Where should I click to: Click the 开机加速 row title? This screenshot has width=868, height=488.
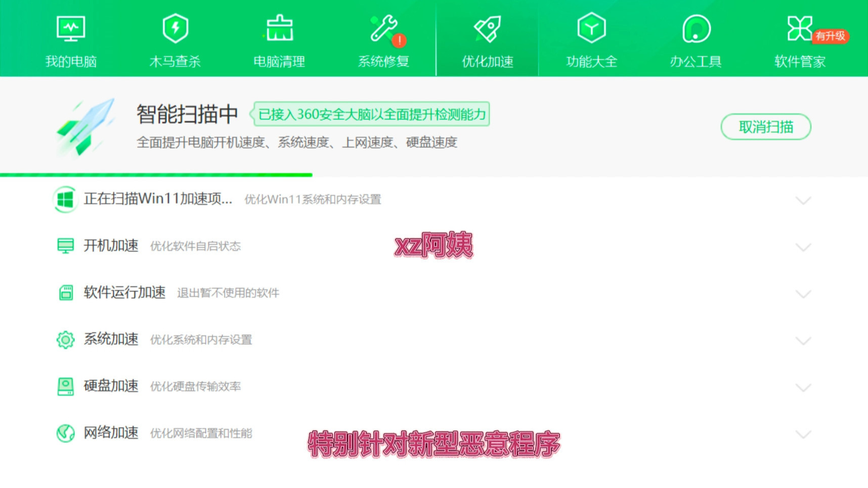pos(111,246)
